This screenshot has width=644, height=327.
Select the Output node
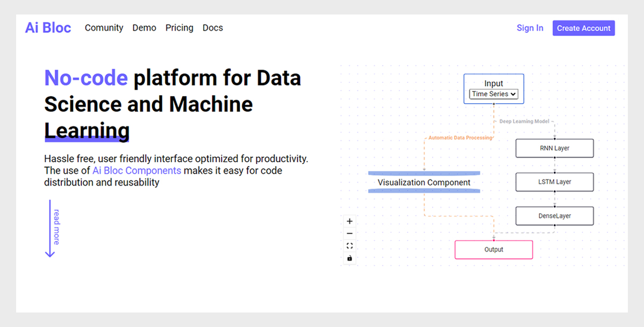[493, 250]
